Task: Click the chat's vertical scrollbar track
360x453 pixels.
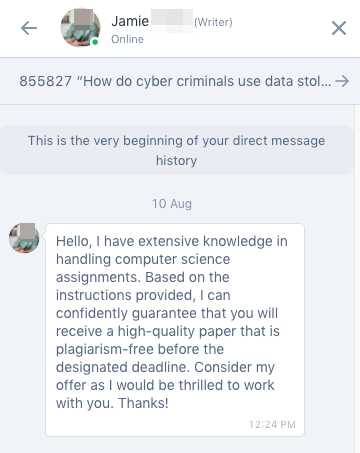Action: click(x=357, y=279)
